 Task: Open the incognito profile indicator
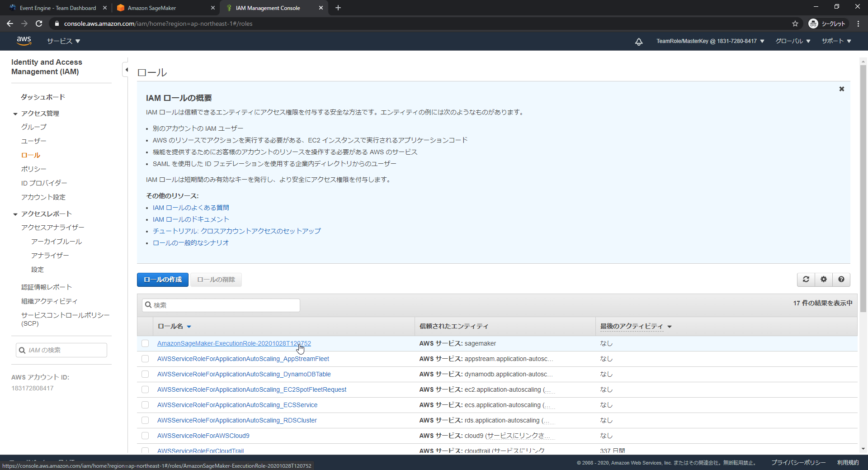[x=827, y=24]
